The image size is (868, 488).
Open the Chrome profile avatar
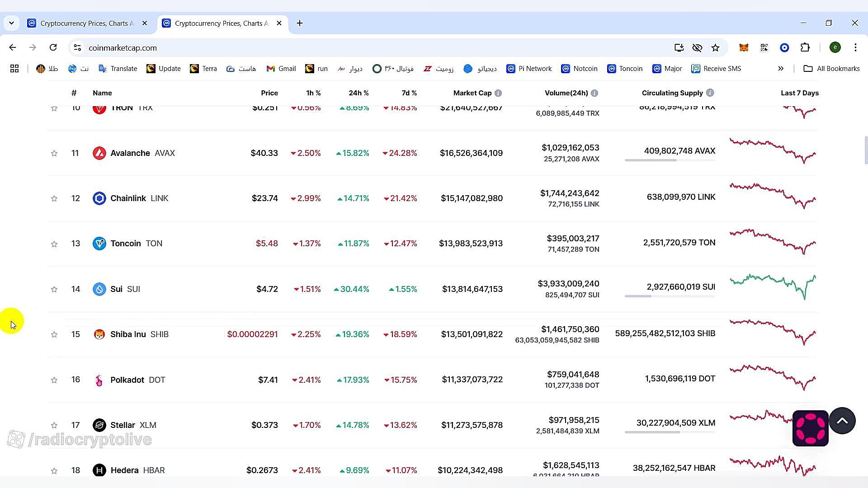pyautogui.click(x=835, y=47)
